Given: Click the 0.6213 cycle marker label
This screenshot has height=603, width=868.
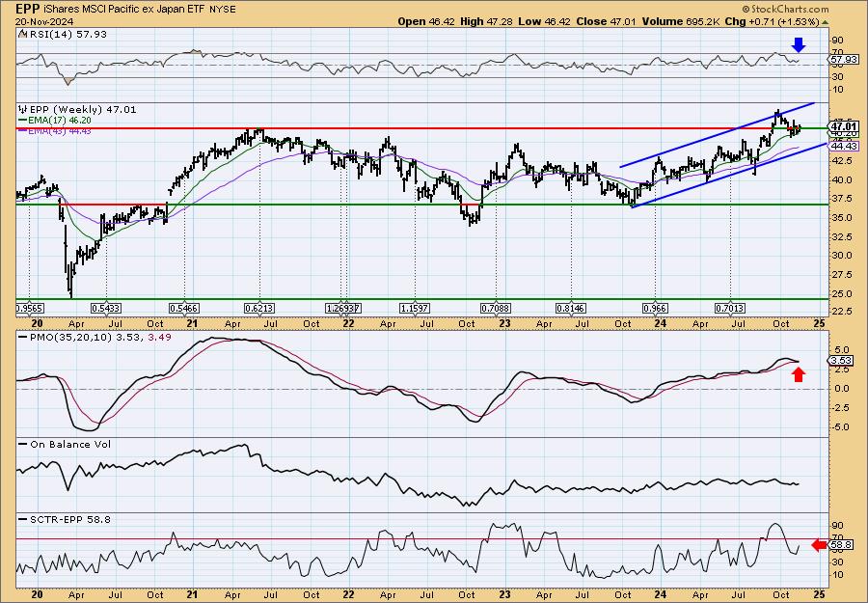Looking at the screenshot, I should coord(259,308).
